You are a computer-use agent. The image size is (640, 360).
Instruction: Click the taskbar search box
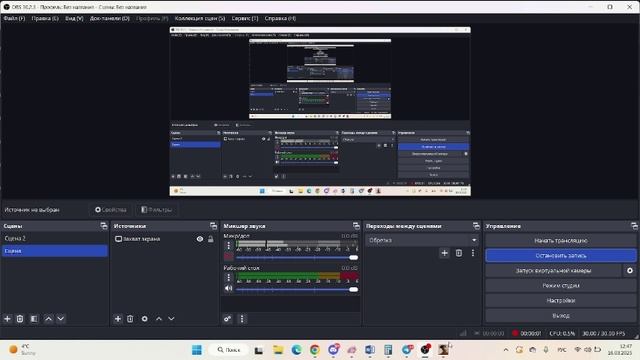229,350
